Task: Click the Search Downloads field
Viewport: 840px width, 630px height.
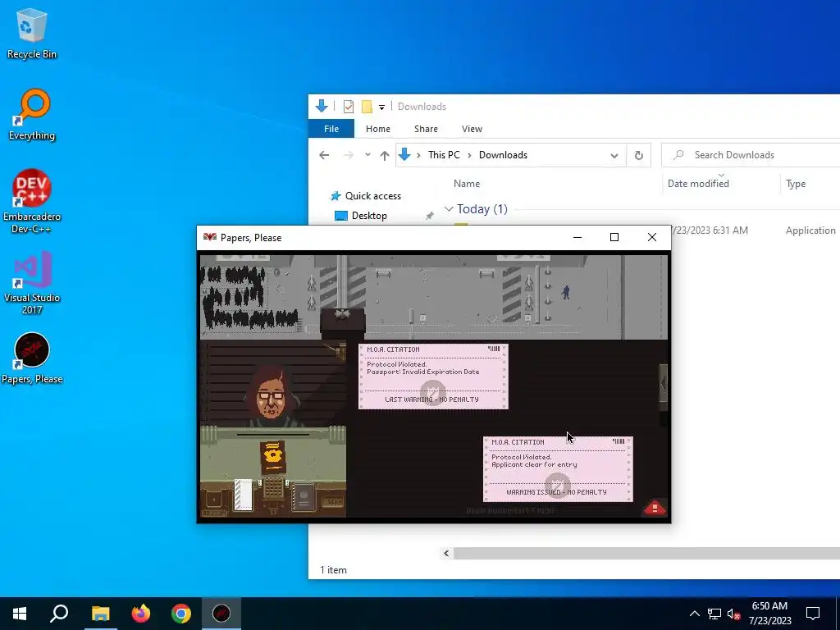Action: [750, 155]
